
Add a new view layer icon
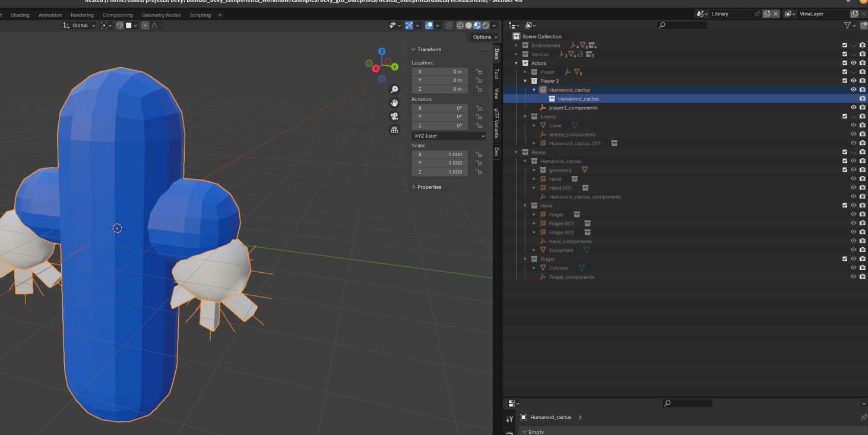click(x=855, y=14)
